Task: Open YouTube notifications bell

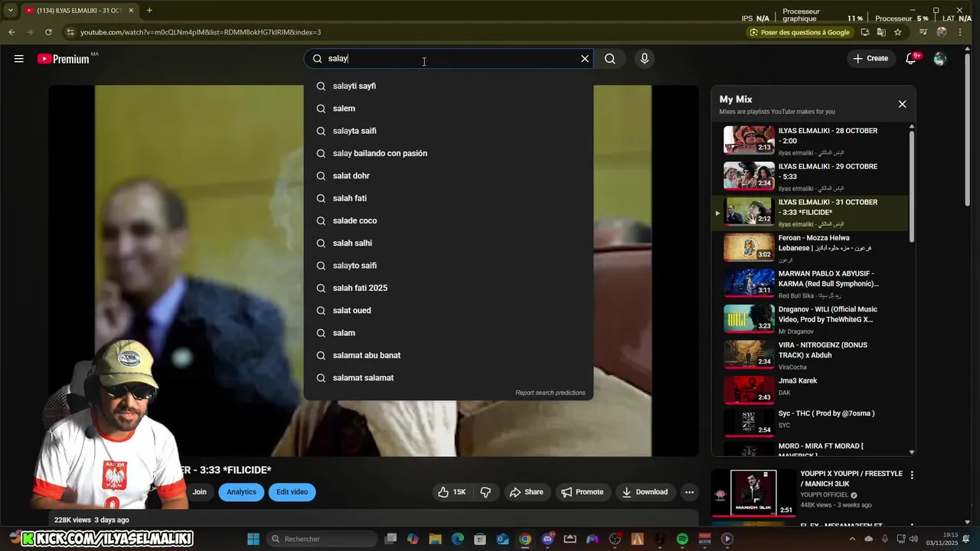Action: (x=911, y=59)
